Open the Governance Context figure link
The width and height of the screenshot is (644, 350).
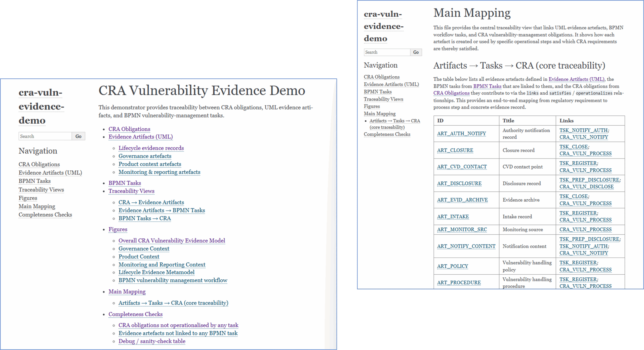coord(144,248)
